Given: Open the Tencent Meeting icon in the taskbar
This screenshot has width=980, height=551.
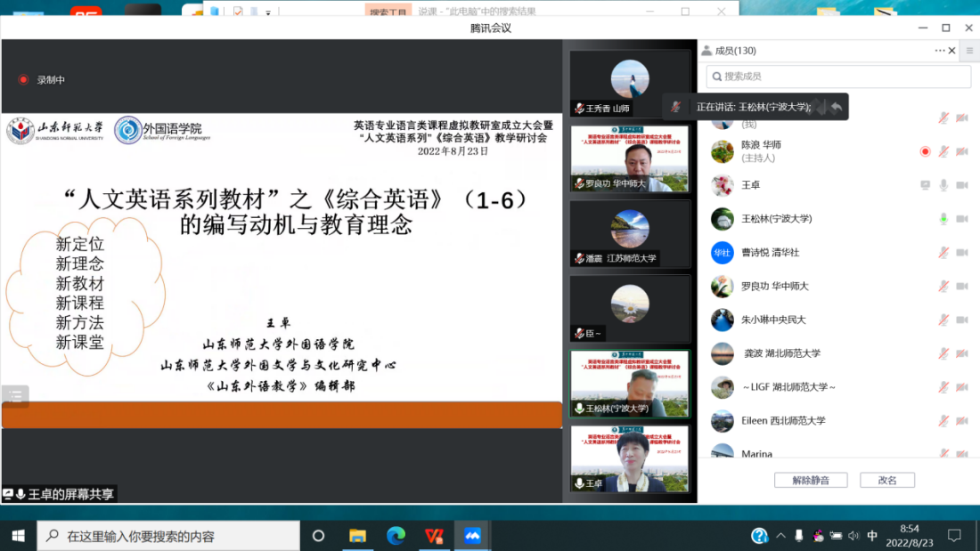Looking at the screenshot, I should pyautogui.click(x=472, y=536).
